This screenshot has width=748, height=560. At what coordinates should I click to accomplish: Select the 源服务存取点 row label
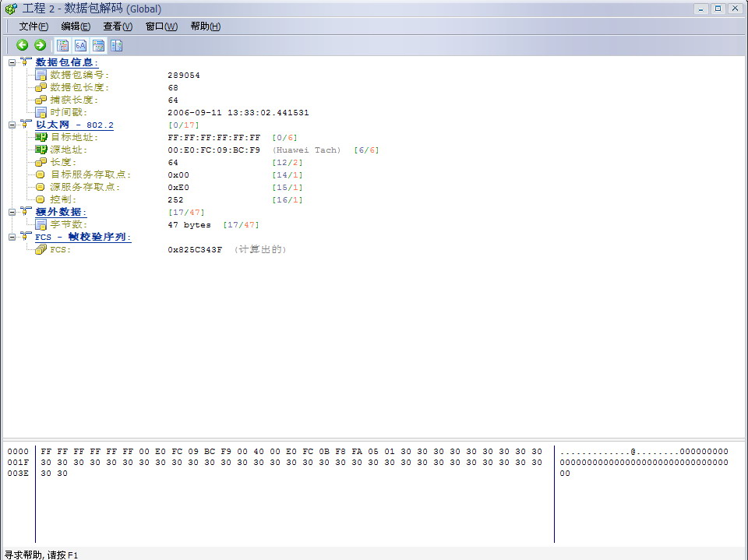85,187
